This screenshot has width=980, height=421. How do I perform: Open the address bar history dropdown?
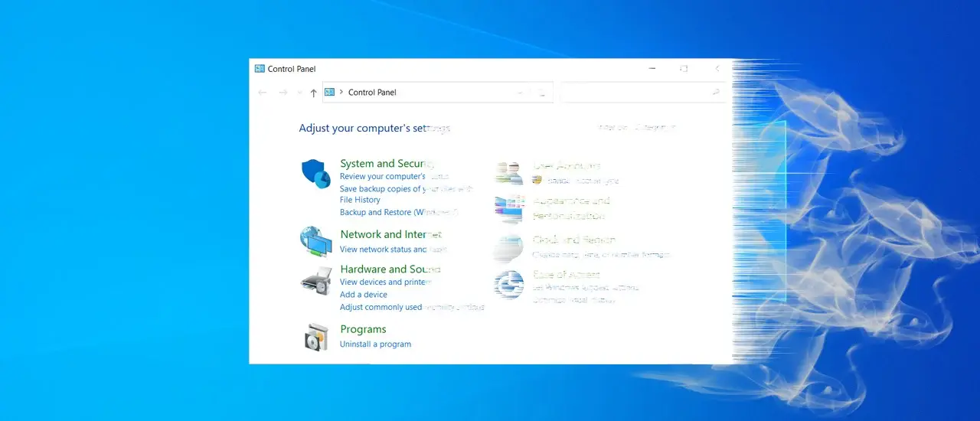point(521,93)
